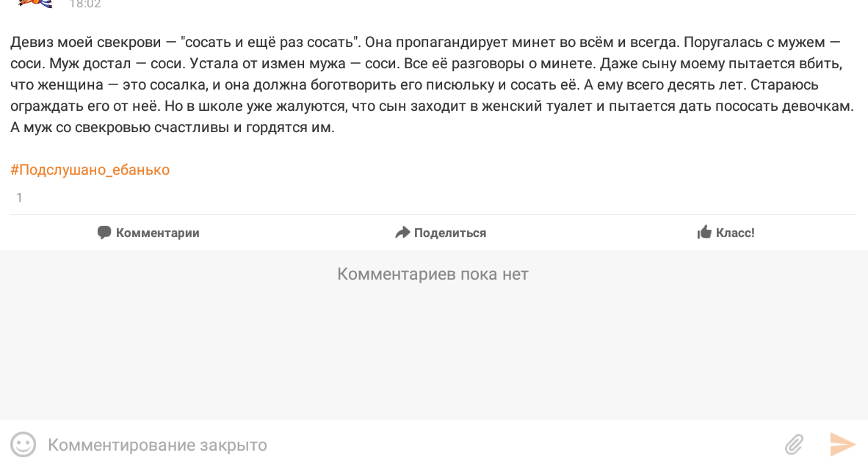
Task: Click the orange paper-plane send icon
Action: click(x=842, y=445)
